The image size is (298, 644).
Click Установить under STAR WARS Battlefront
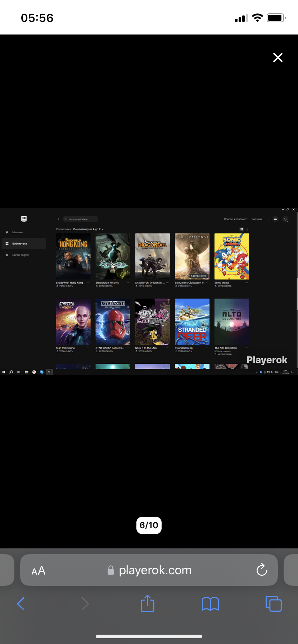(104, 351)
